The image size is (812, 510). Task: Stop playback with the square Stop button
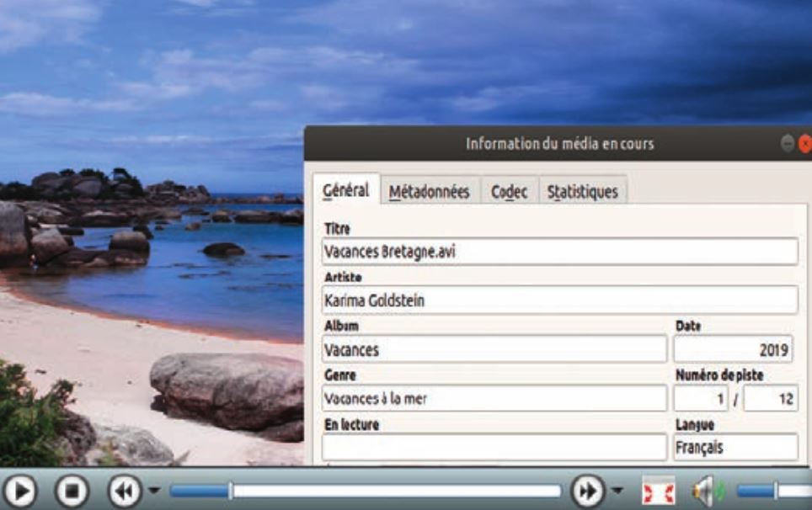coord(72,491)
